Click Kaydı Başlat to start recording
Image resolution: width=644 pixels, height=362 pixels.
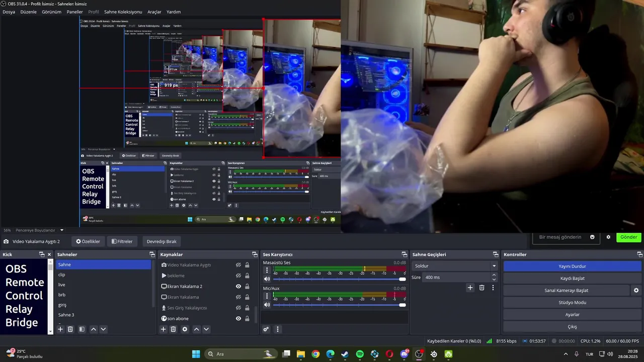pos(573,279)
